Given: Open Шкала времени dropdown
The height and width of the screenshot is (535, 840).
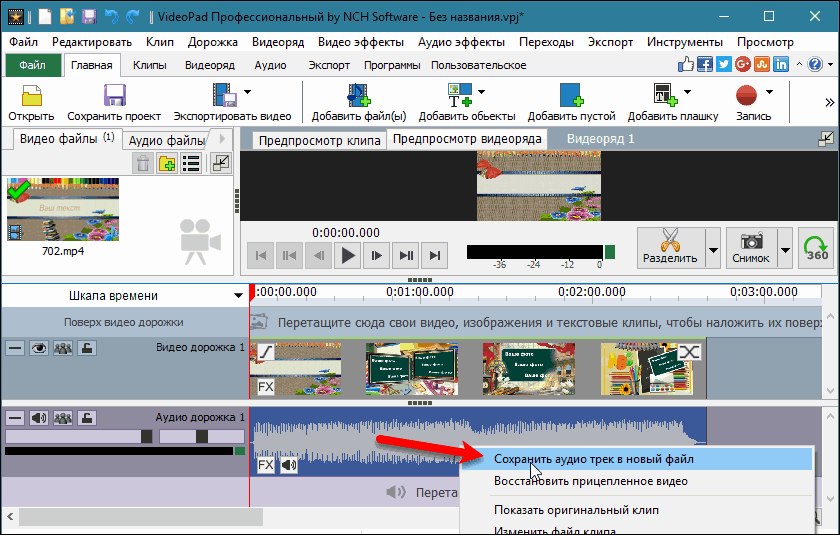Looking at the screenshot, I should click(238, 296).
